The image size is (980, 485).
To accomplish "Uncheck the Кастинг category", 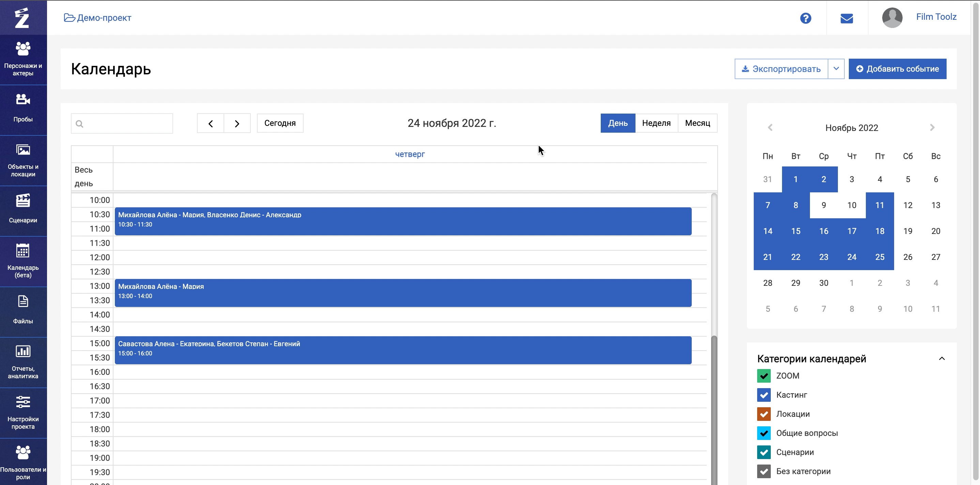I will [764, 395].
